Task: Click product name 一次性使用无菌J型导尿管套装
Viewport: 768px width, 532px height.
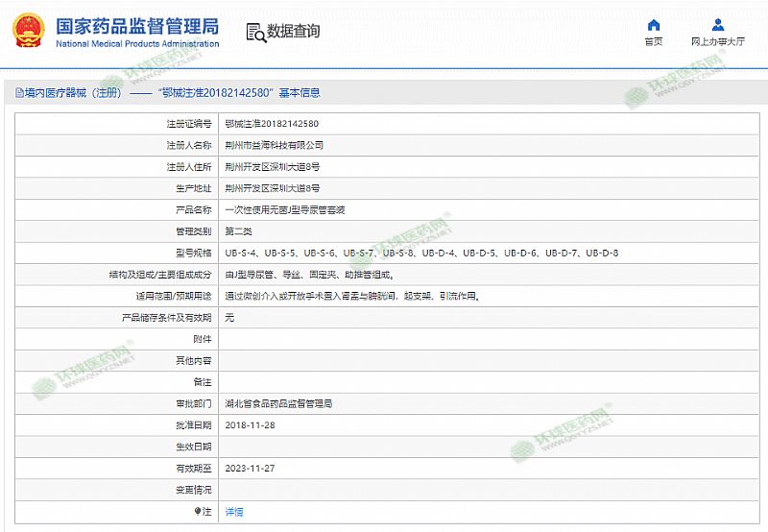Action: (x=285, y=209)
